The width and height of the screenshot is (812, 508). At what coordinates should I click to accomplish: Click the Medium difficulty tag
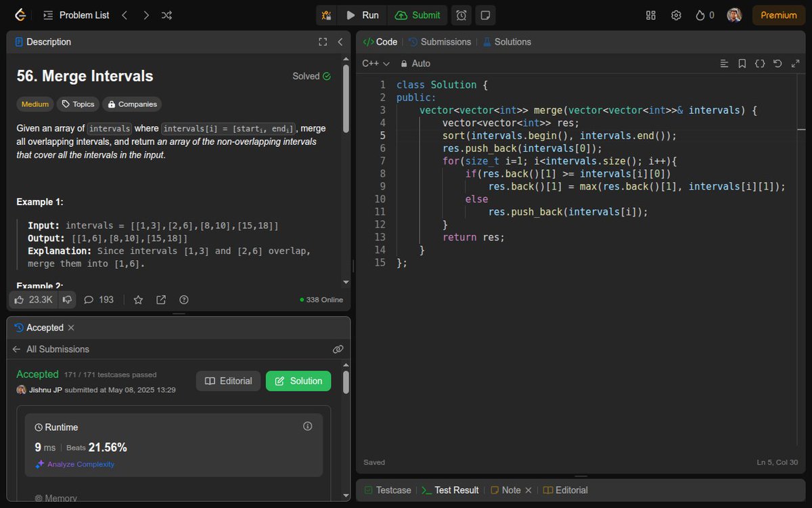click(35, 104)
